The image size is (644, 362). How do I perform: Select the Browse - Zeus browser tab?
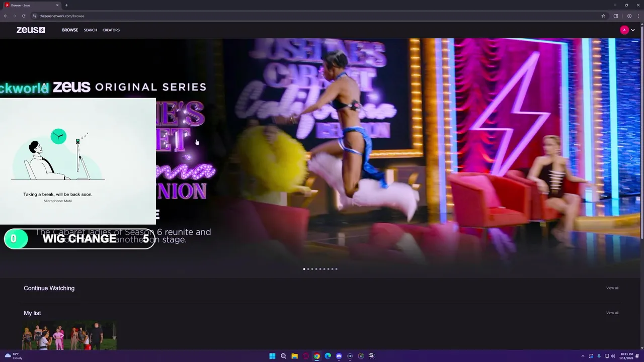(x=32, y=5)
